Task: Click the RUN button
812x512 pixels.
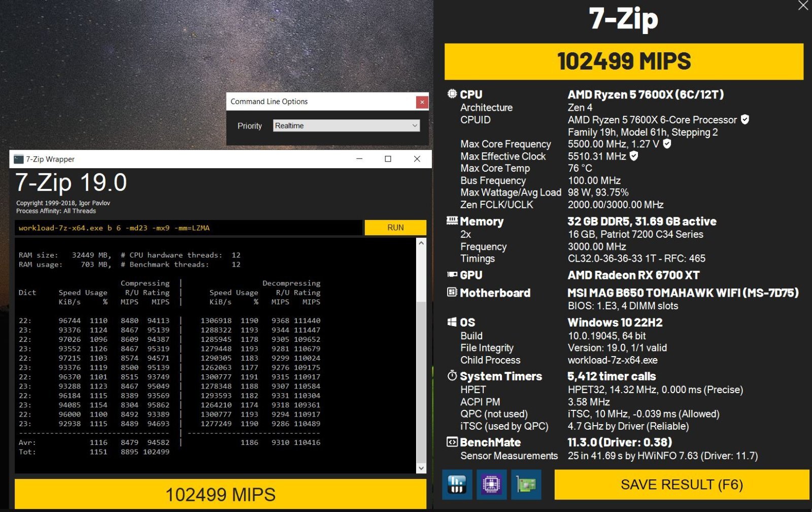Action: point(395,228)
